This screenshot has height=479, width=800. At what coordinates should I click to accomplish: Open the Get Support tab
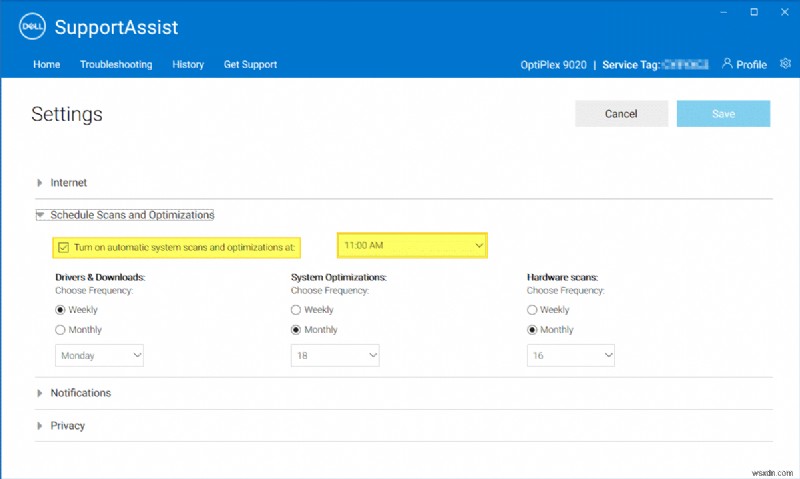point(250,64)
